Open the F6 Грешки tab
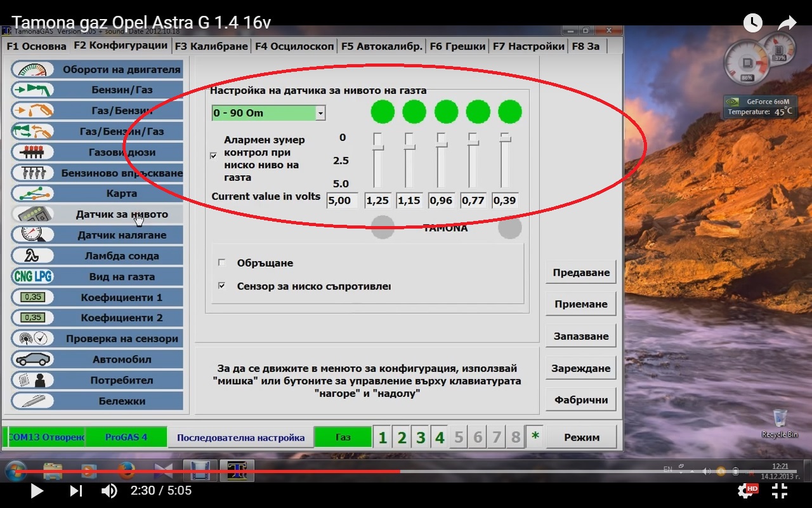The width and height of the screenshot is (812, 508). [x=457, y=46]
